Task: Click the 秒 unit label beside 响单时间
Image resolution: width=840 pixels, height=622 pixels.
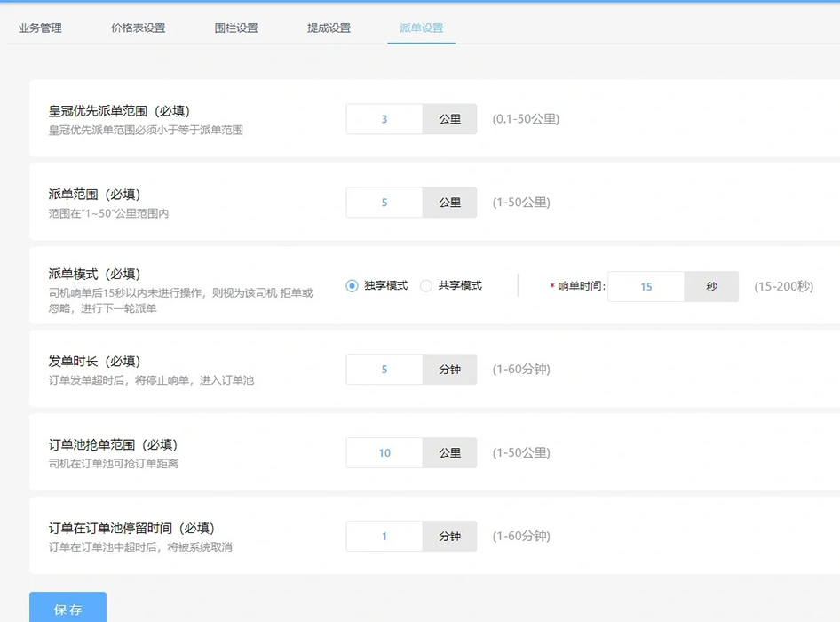Action: click(x=711, y=286)
